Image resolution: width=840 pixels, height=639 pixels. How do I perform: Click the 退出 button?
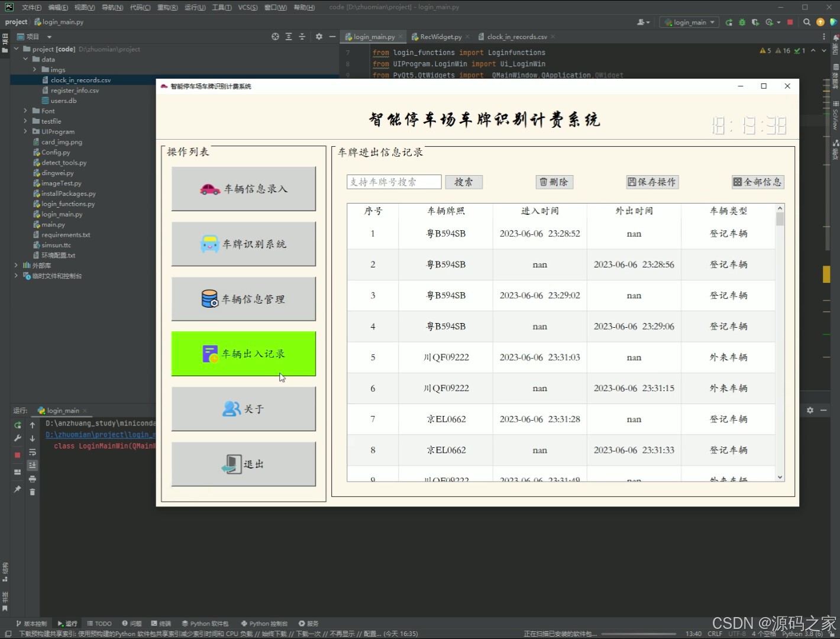[244, 464]
